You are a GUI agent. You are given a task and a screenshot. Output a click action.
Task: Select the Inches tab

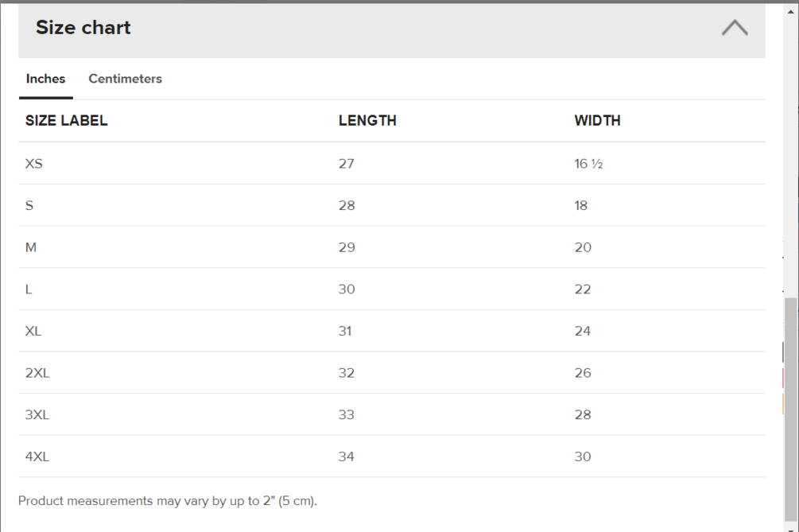coord(45,79)
